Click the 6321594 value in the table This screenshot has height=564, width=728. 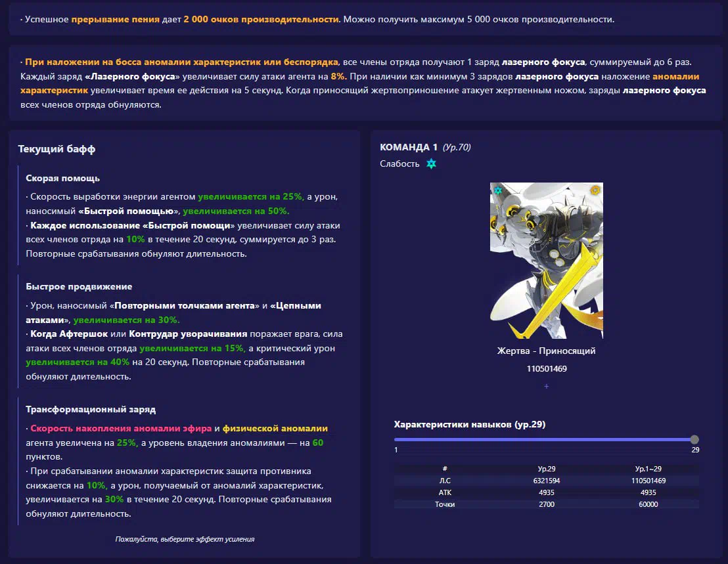coord(547,481)
